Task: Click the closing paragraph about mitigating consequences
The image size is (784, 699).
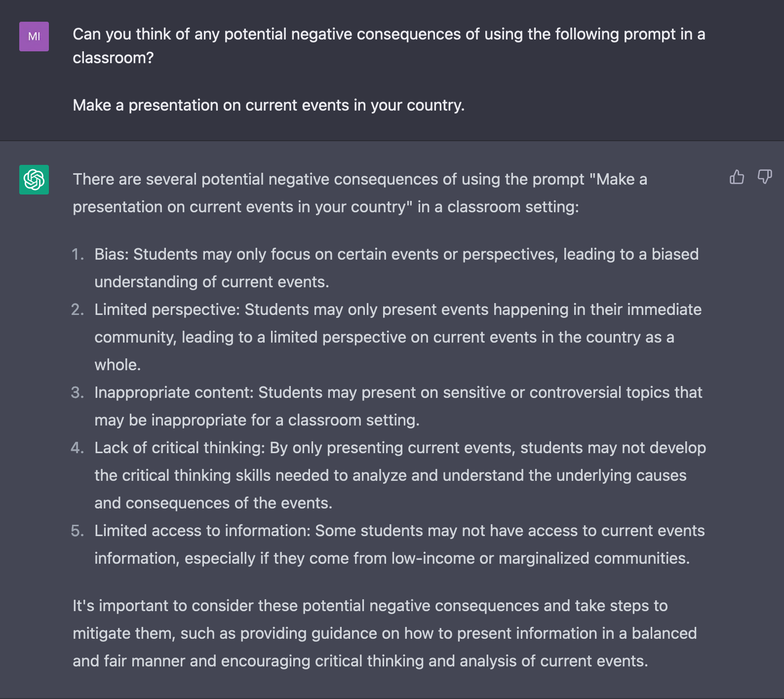Action: point(385,633)
